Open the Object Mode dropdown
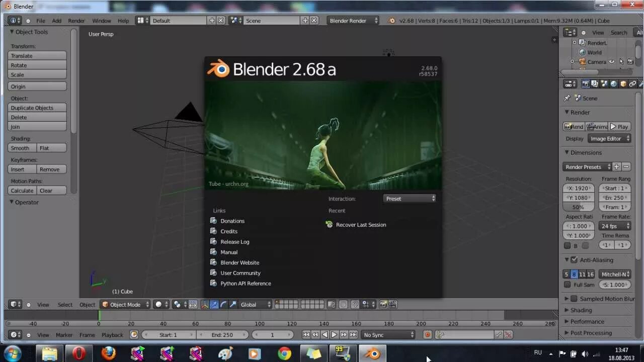 tap(125, 304)
